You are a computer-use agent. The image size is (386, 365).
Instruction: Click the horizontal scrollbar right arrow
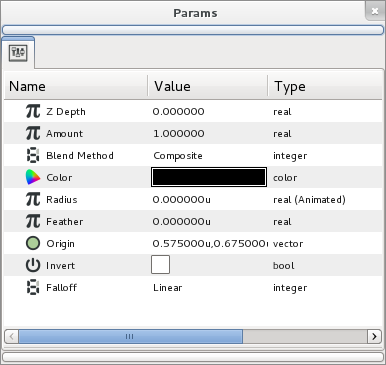click(x=374, y=336)
